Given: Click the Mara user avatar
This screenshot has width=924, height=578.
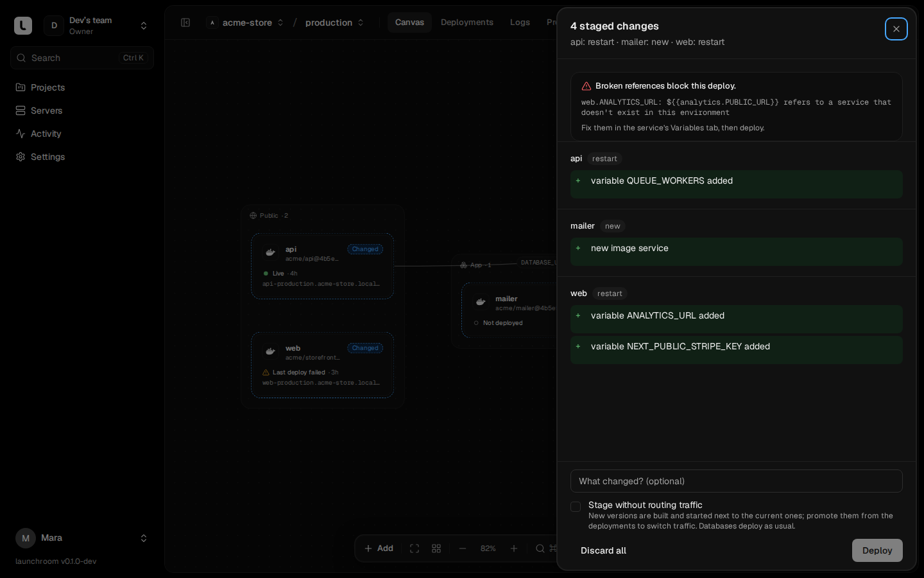Looking at the screenshot, I should [x=26, y=538].
